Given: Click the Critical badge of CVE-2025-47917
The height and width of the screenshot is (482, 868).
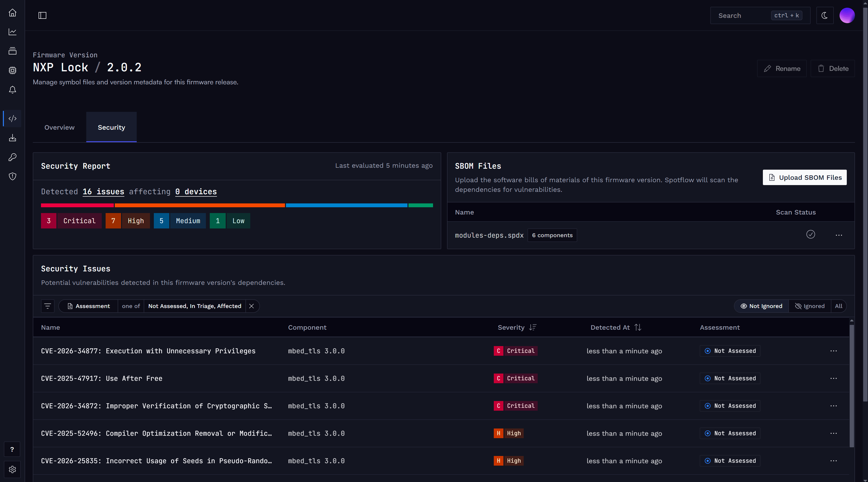Looking at the screenshot, I should 515,378.
